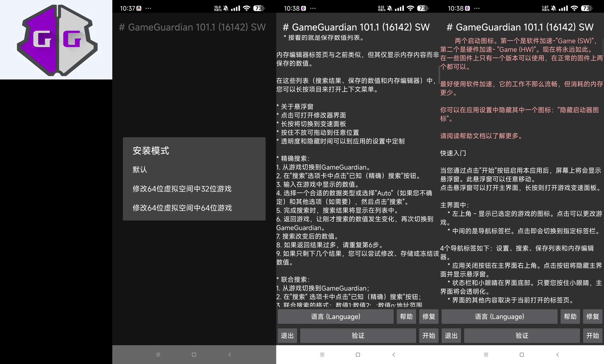Tap recent-apps icon in right phone navigation bar
This screenshot has width=604, height=364.
(x=486, y=355)
